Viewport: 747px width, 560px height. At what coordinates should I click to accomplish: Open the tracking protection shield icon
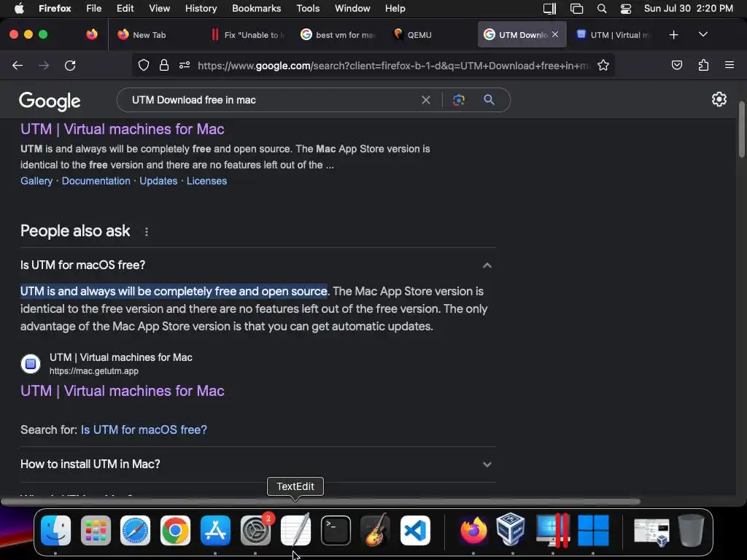coord(144,65)
